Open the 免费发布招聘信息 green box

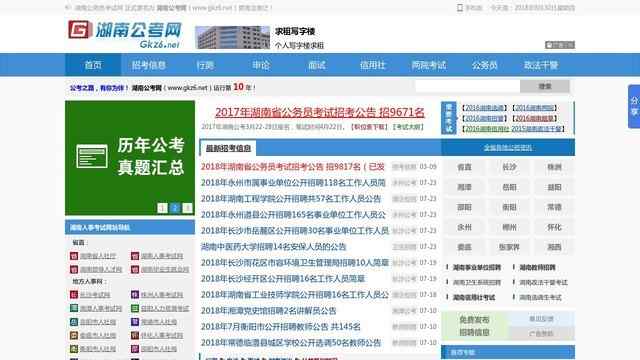click(474, 326)
